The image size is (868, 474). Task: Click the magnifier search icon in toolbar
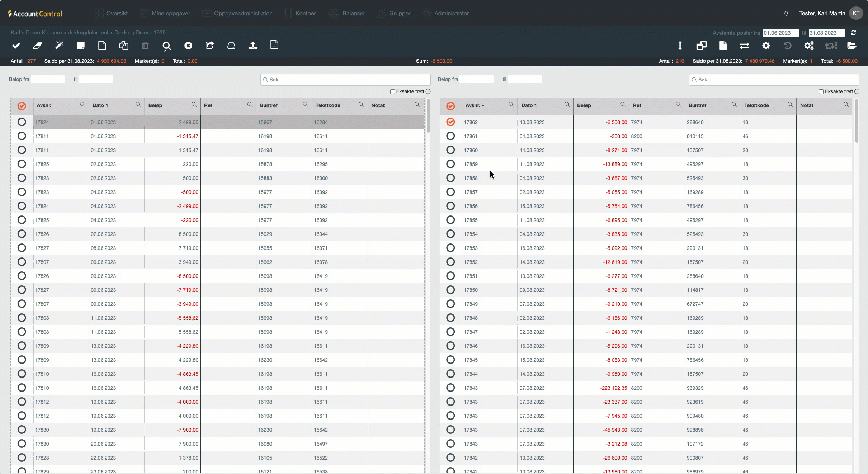coord(166,46)
